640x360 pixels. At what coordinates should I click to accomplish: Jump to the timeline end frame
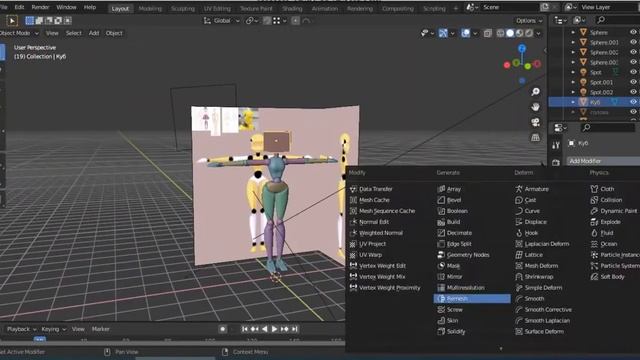(294, 329)
